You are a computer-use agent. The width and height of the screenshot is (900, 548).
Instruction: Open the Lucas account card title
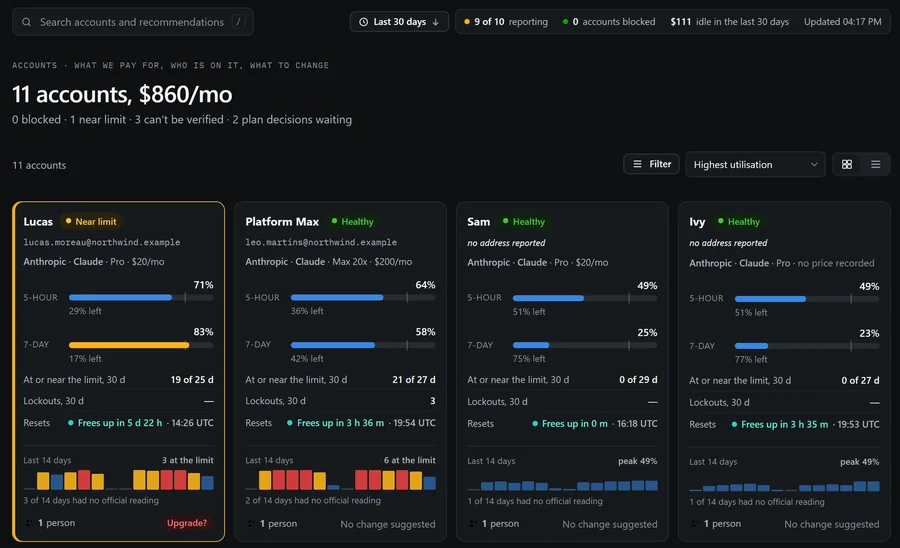coord(38,221)
